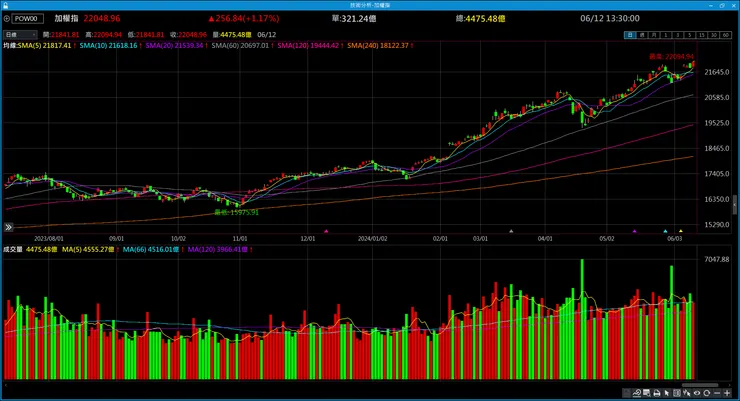Click the yellow triangle marker near 06/03
The image size is (740, 401).
pos(681,231)
